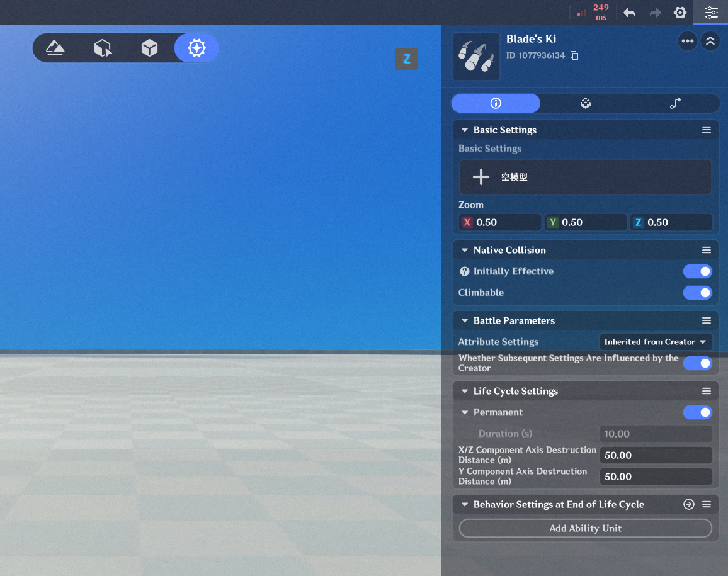Collapse the Basic Settings section
The image size is (728, 576).
tap(464, 130)
